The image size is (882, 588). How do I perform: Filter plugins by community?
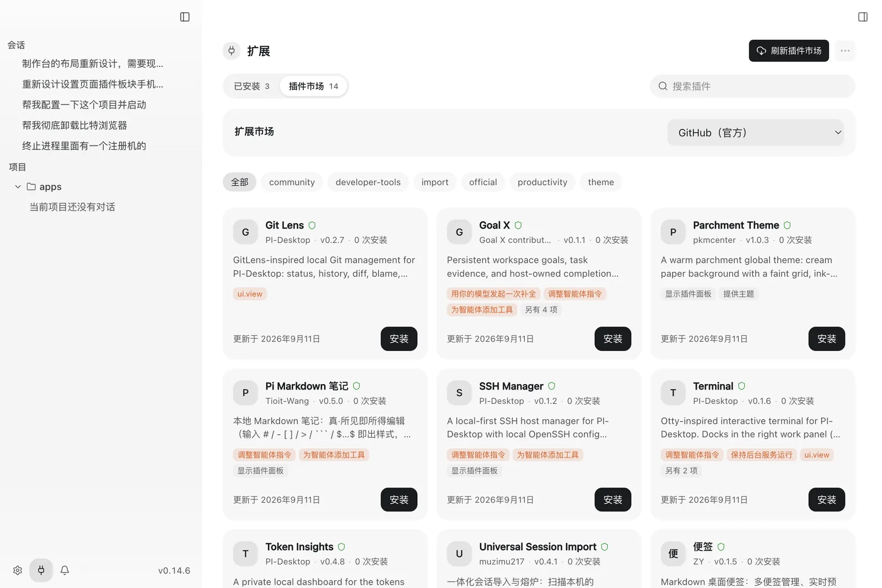click(292, 182)
